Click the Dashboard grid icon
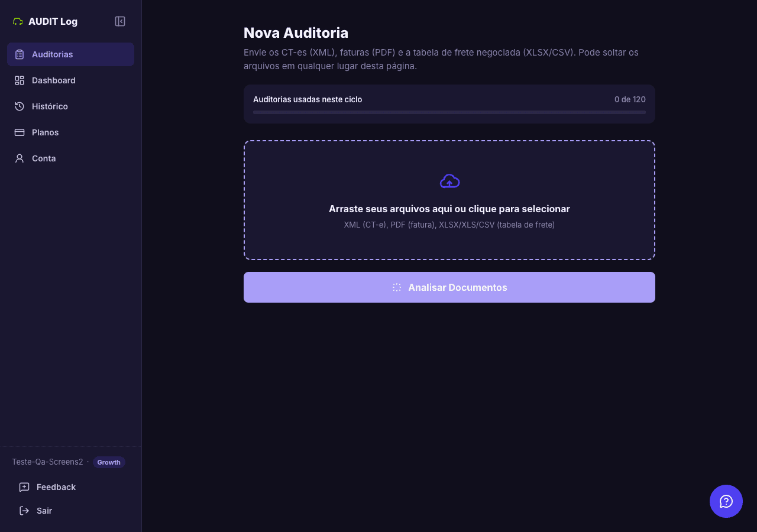Image resolution: width=757 pixels, height=532 pixels. tap(20, 80)
